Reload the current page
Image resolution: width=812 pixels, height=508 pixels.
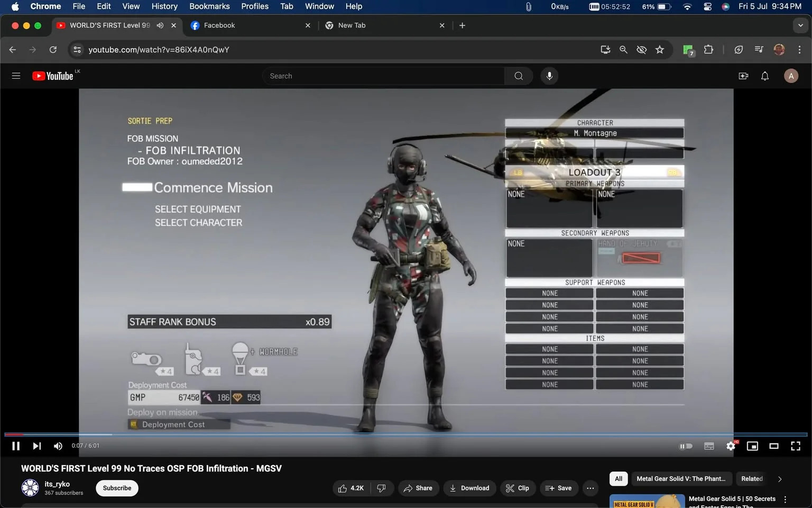[x=53, y=50]
